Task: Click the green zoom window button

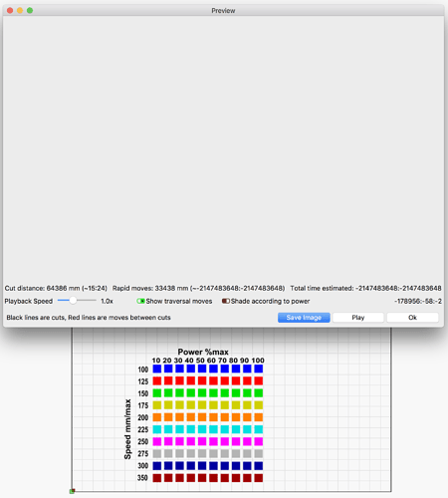Action: click(x=30, y=11)
